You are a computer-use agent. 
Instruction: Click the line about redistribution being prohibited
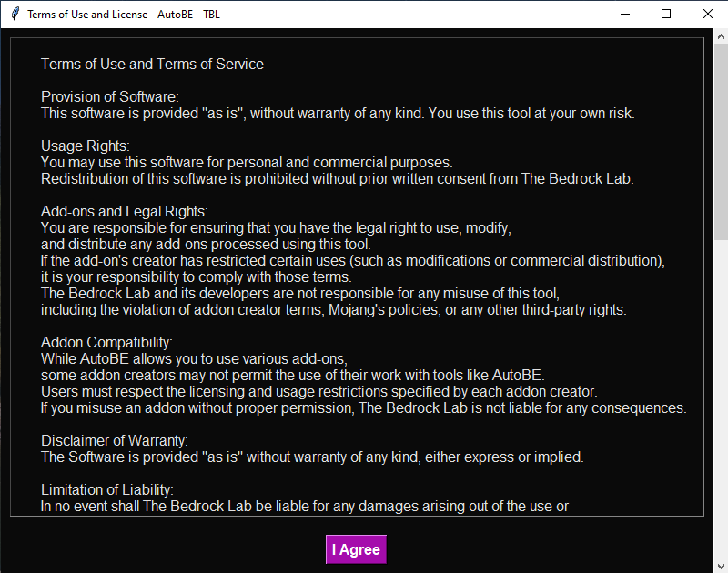[x=337, y=178]
